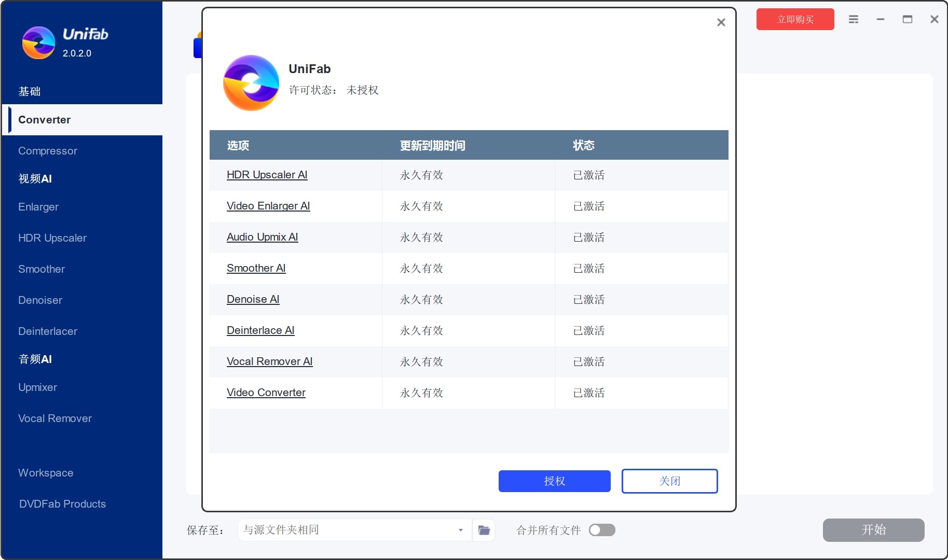Image resolution: width=948 pixels, height=560 pixels.
Task: Click the 开始 start button
Action: pos(873,530)
